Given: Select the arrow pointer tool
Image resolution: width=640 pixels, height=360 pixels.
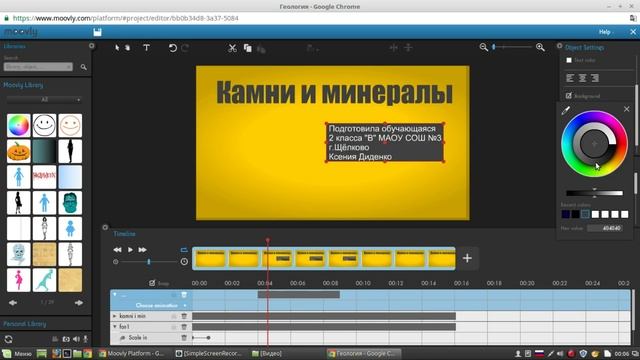Looking at the screenshot, I should point(117,48).
